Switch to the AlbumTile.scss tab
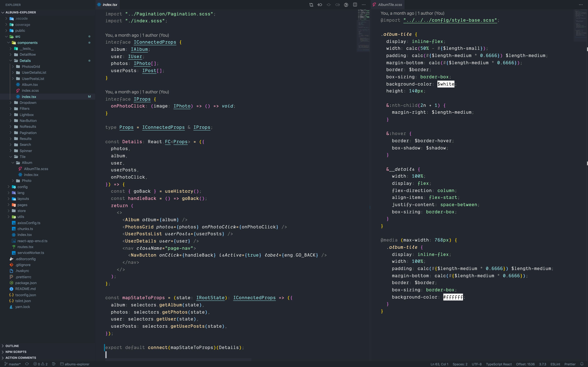This screenshot has height=367, width=588. pyautogui.click(x=390, y=5)
